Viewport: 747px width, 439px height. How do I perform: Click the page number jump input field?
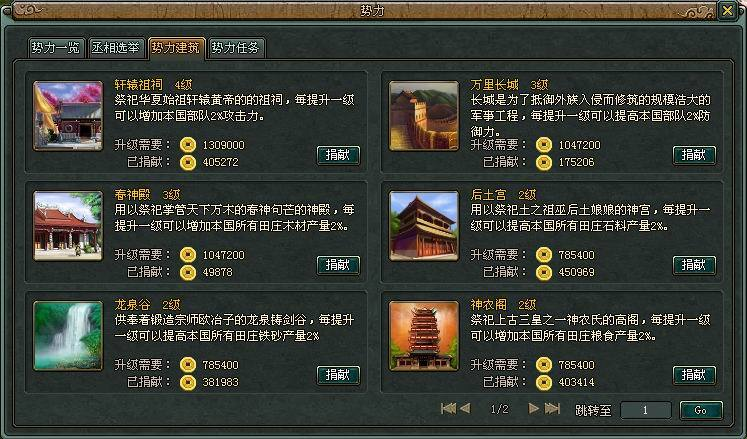coord(646,410)
